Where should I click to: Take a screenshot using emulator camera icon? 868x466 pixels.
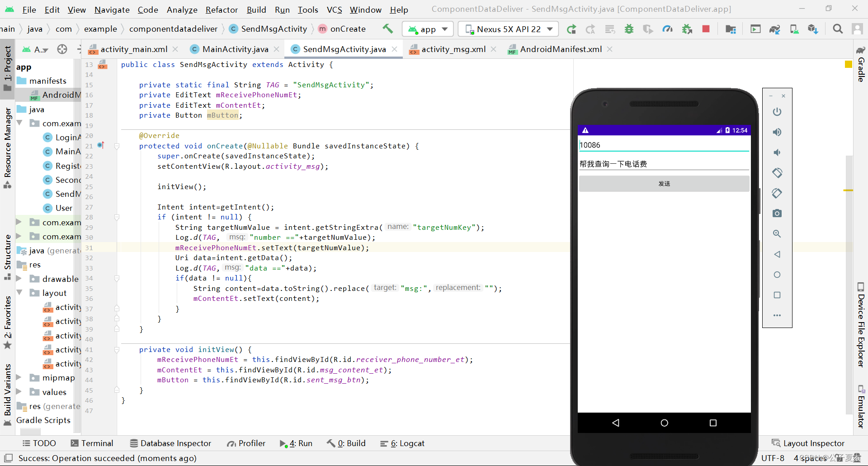click(x=777, y=213)
